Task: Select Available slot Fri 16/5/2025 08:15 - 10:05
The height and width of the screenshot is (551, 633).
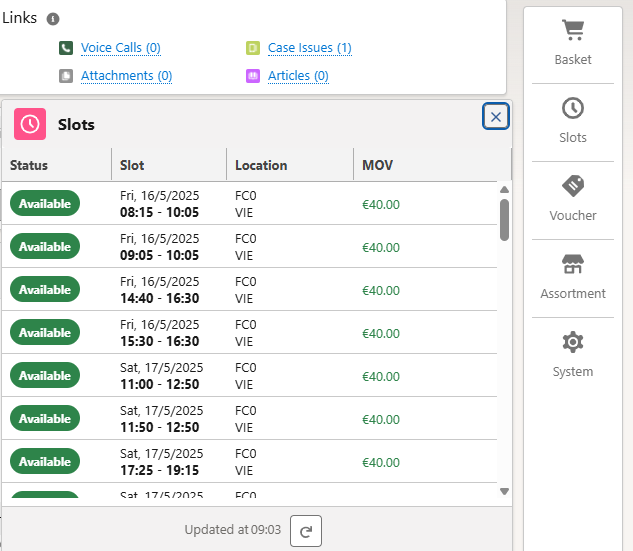Action: (159, 204)
